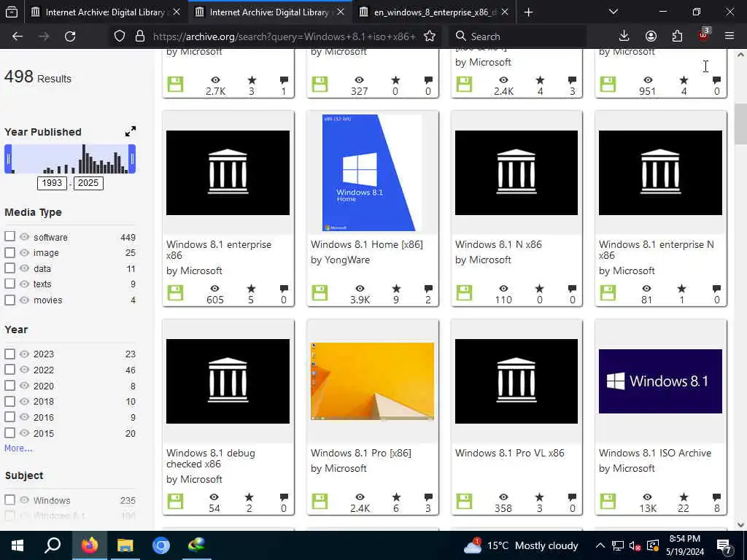The height and width of the screenshot is (560, 747).
Task: Open the Firefox downloads panel
Action: pos(624,36)
